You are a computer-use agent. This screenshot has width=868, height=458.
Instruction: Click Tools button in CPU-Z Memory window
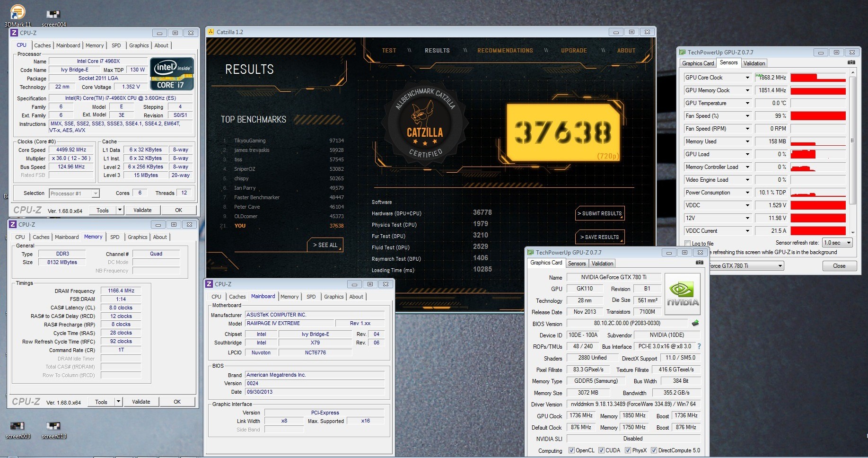pos(101,402)
